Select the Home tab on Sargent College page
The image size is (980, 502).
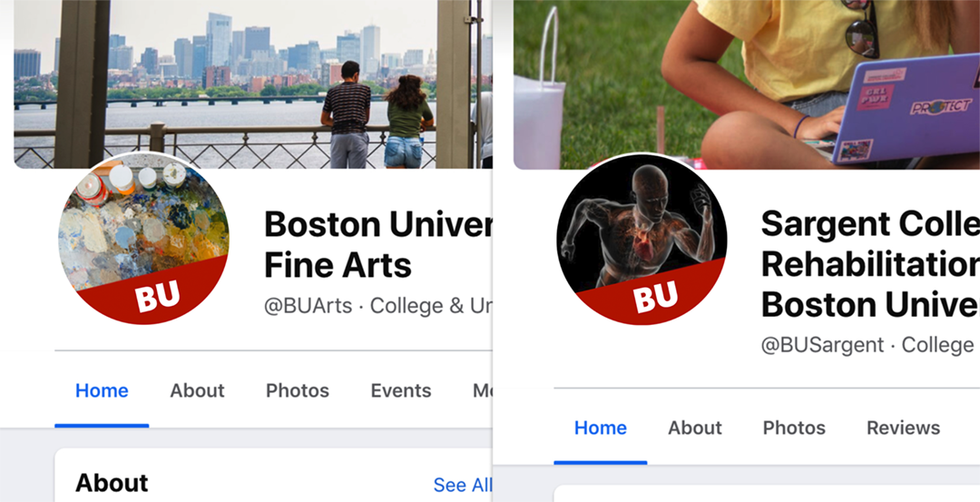[600, 428]
